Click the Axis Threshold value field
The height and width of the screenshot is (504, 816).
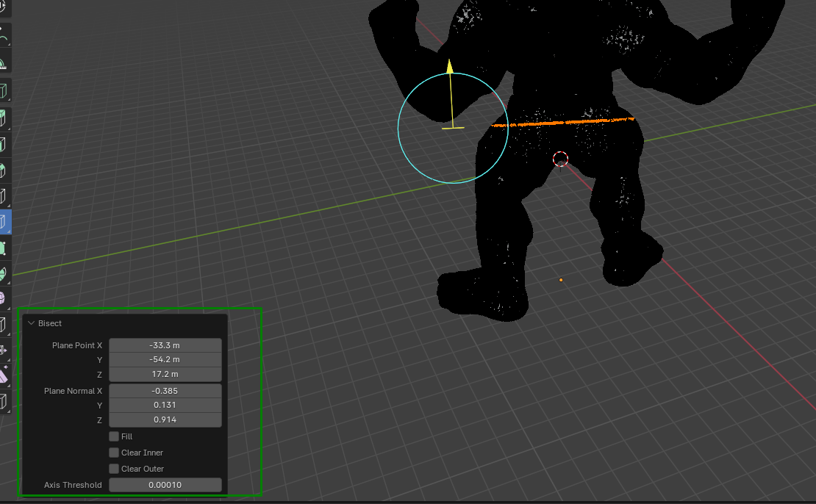click(x=165, y=485)
